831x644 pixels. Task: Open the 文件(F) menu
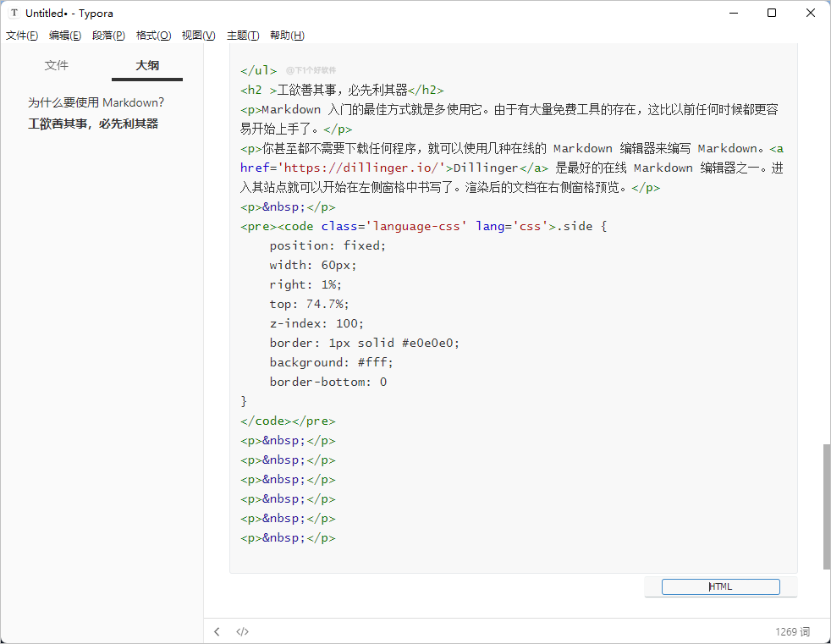click(22, 36)
